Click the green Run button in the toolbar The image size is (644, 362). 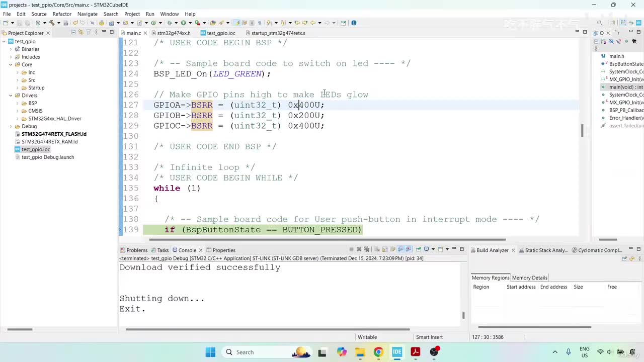point(183,23)
